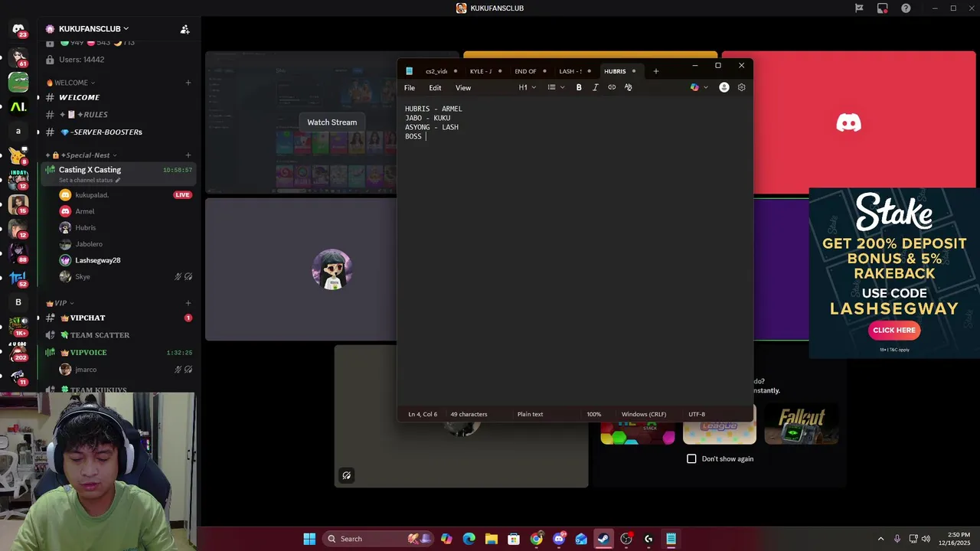980x551 pixels.
Task: Open the View menu in Notepad
Action: pyautogui.click(x=463, y=88)
